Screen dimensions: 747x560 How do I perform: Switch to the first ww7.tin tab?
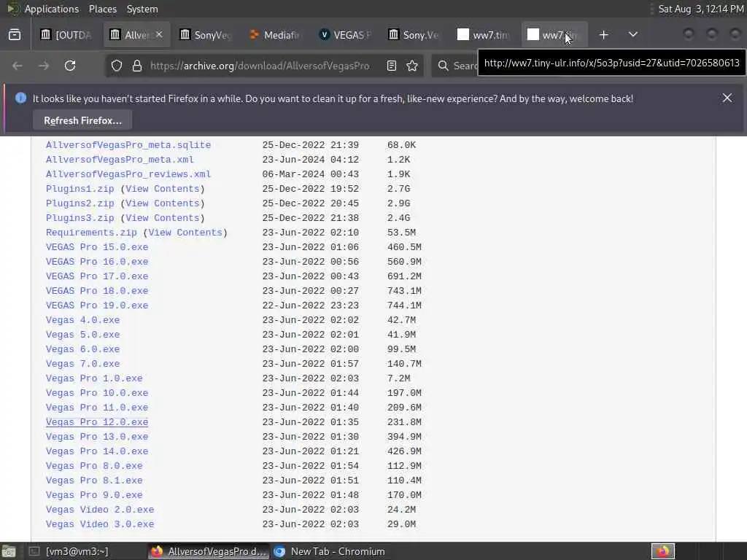coord(484,35)
